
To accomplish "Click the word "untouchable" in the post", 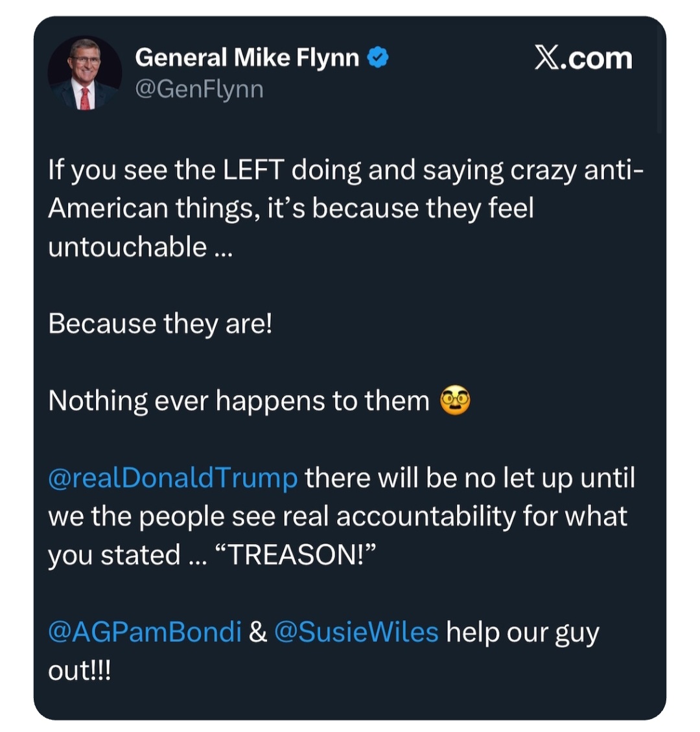I will (x=127, y=247).
